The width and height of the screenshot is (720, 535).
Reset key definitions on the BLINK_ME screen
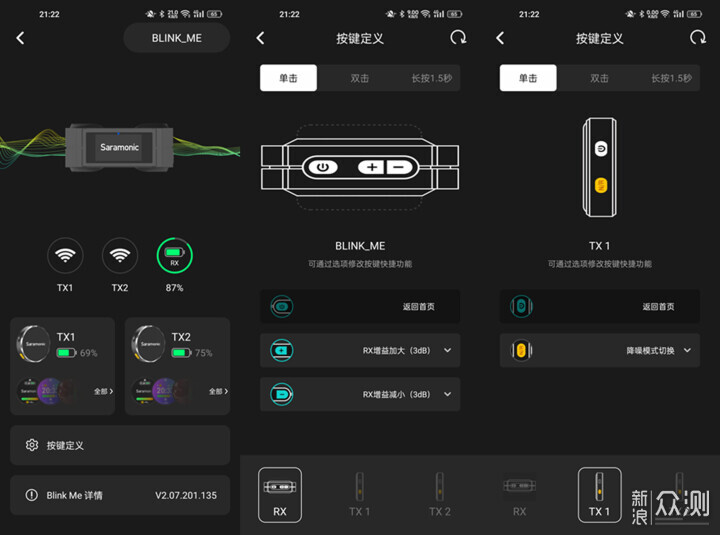click(458, 38)
